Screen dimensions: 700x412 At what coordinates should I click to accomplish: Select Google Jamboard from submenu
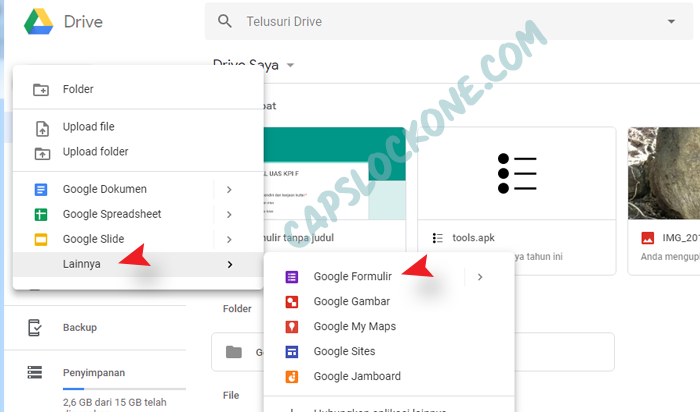[x=389, y=377]
